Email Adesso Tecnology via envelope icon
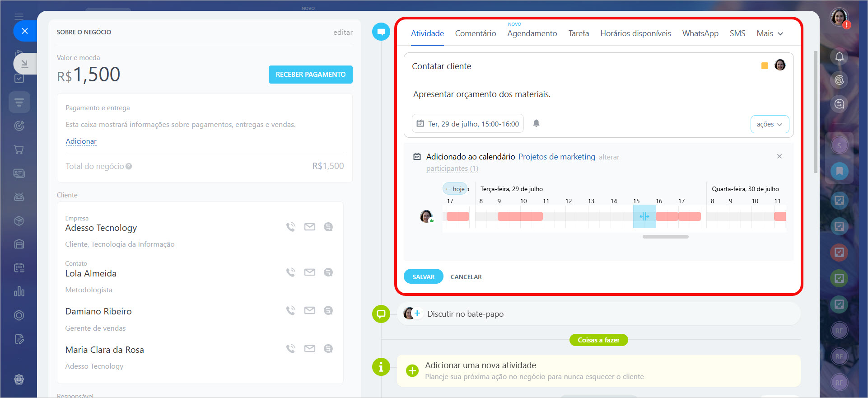 (x=310, y=227)
